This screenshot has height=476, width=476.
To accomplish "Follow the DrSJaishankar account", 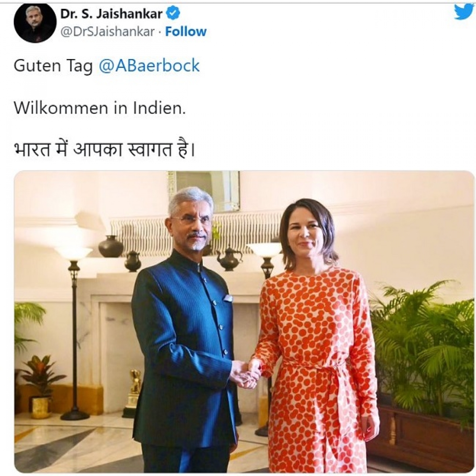I will [186, 32].
